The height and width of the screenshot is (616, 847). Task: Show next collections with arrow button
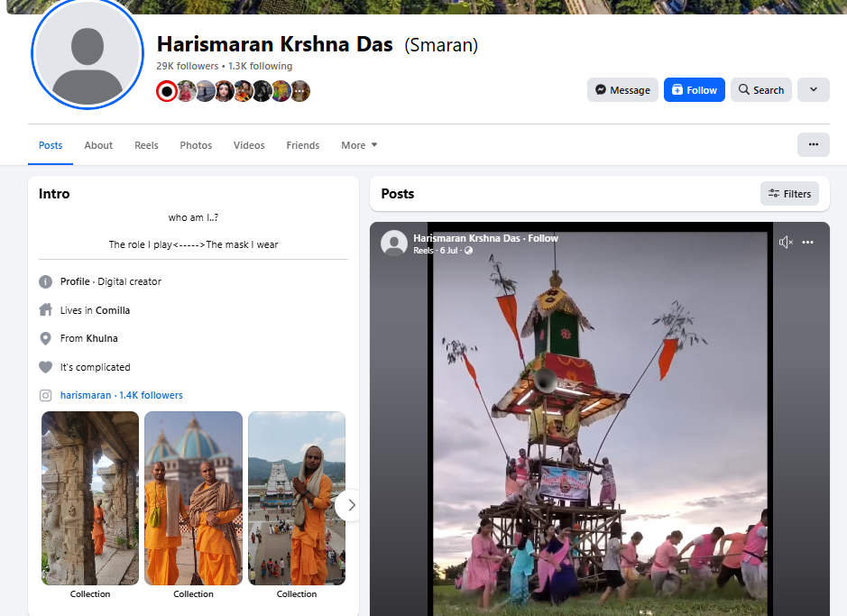tap(351, 505)
